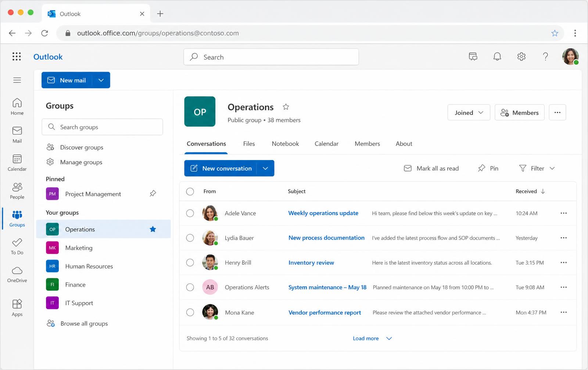Click Mark all as read
Image resolution: width=588 pixels, height=370 pixels.
coord(431,168)
